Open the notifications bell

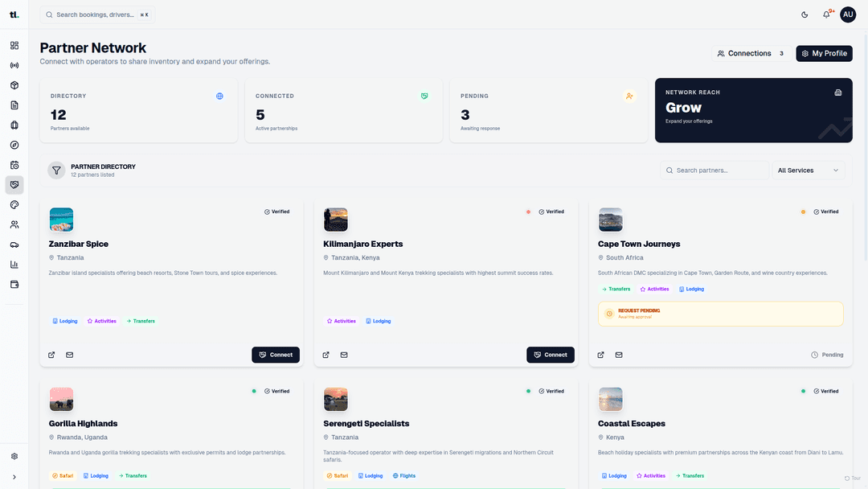(825, 14)
